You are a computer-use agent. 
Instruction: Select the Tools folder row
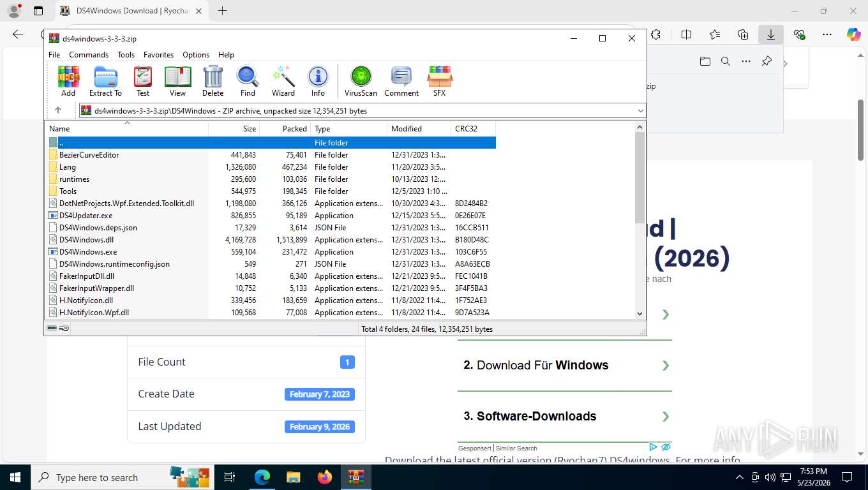(x=271, y=191)
